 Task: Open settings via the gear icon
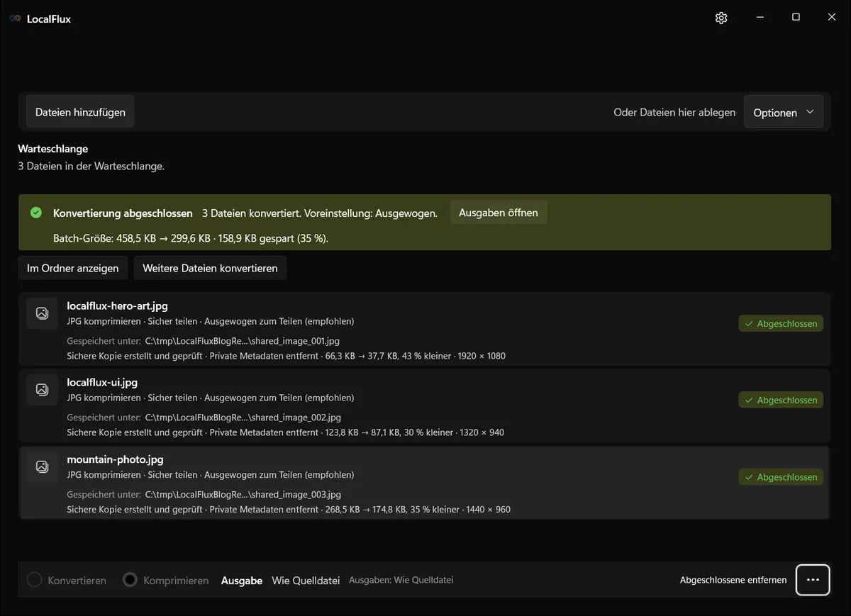click(x=721, y=18)
